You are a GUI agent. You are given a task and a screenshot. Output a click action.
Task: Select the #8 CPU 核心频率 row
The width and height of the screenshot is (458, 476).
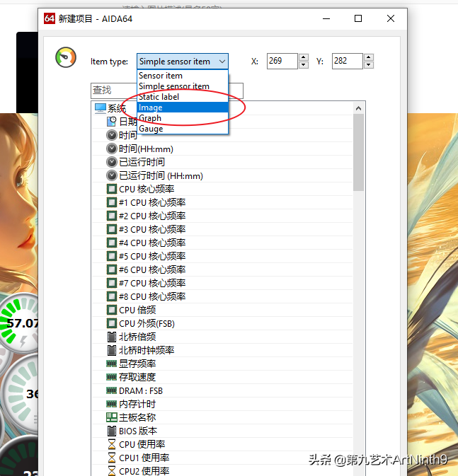click(x=222, y=296)
